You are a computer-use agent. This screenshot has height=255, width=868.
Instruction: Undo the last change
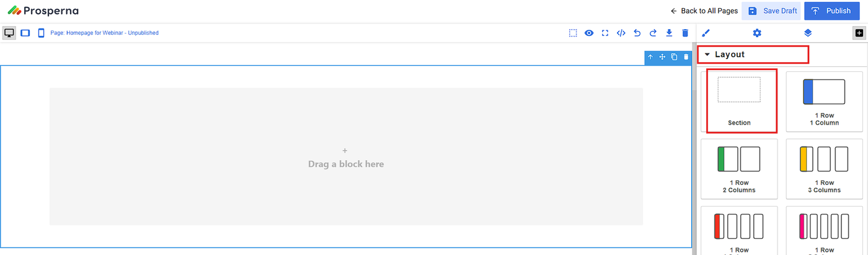point(637,33)
